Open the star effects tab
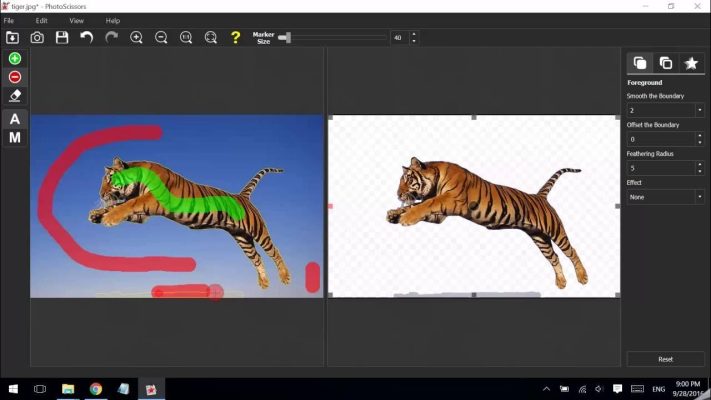The image size is (711, 400). click(690, 63)
